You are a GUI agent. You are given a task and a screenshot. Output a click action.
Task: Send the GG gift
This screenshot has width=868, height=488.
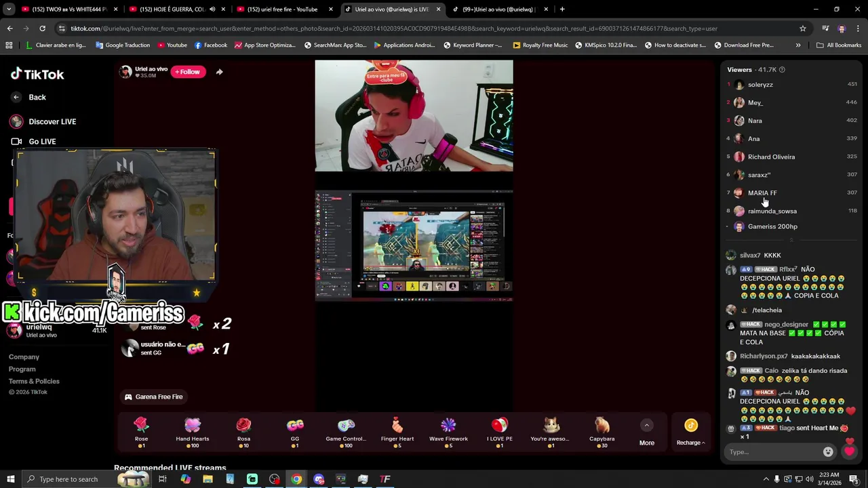click(295, 432)
